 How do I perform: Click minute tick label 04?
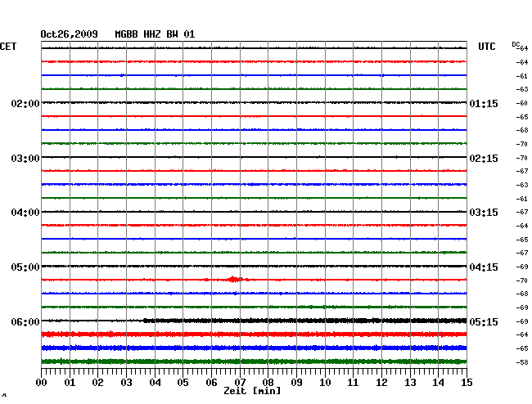point(155,383)
